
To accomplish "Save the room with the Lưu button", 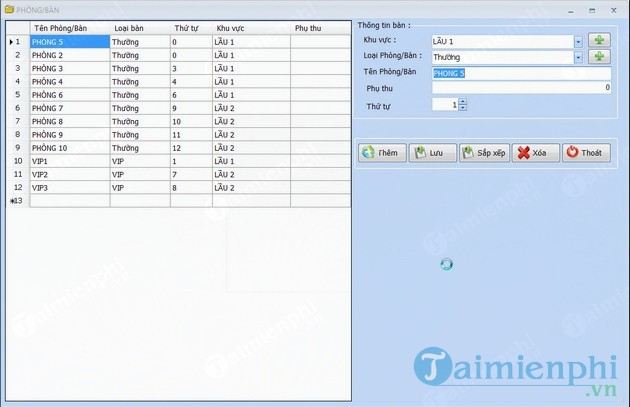I will (x=431, y=153).
